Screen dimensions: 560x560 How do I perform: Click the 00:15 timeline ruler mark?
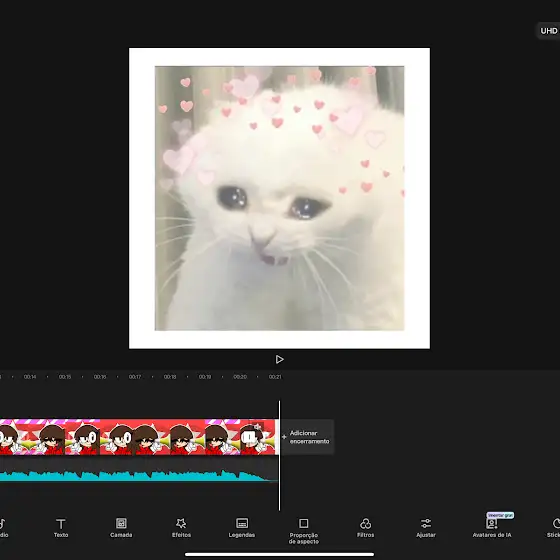click(65, 377)
